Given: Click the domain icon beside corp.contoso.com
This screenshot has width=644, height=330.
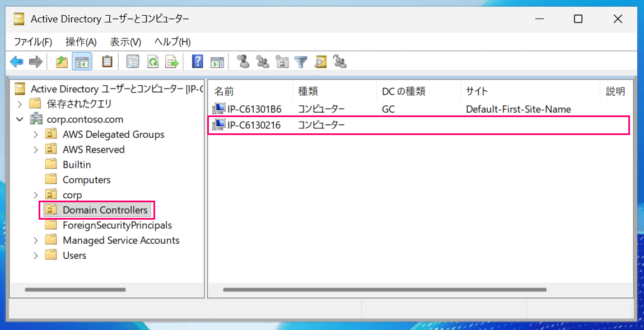Looking at the screenshot, I should click(36, 119).
